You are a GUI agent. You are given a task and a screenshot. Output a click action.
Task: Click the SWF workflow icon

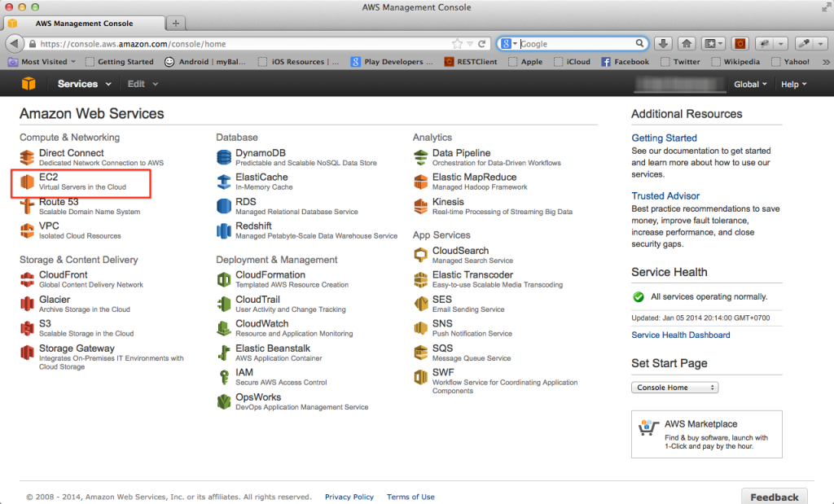point(421,378)
